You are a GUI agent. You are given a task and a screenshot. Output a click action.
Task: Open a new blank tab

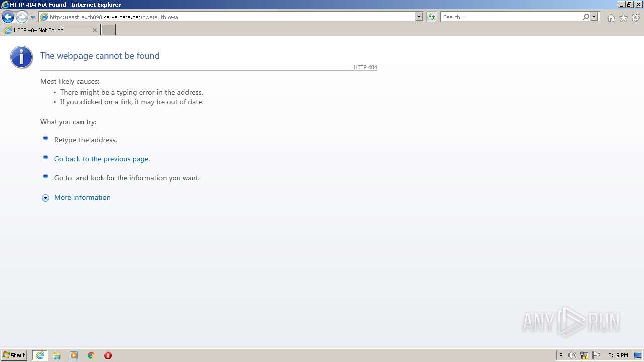pyautogui.click(x=108, y=30)
